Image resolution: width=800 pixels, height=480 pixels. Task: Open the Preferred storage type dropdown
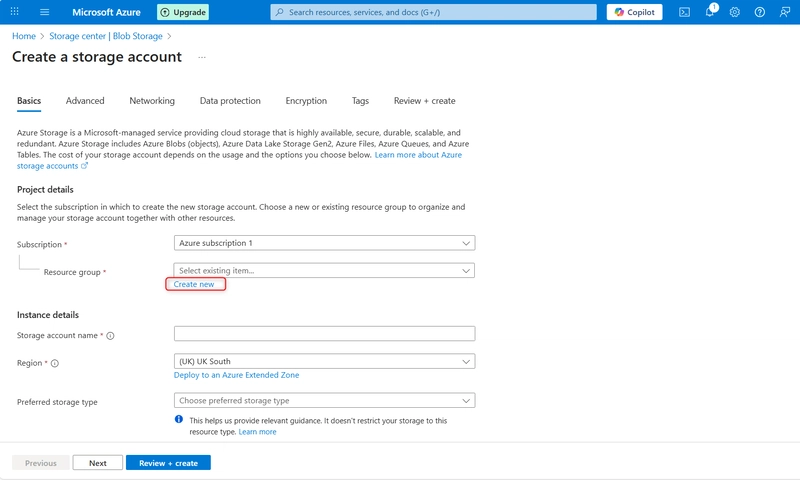coord(324,401)
